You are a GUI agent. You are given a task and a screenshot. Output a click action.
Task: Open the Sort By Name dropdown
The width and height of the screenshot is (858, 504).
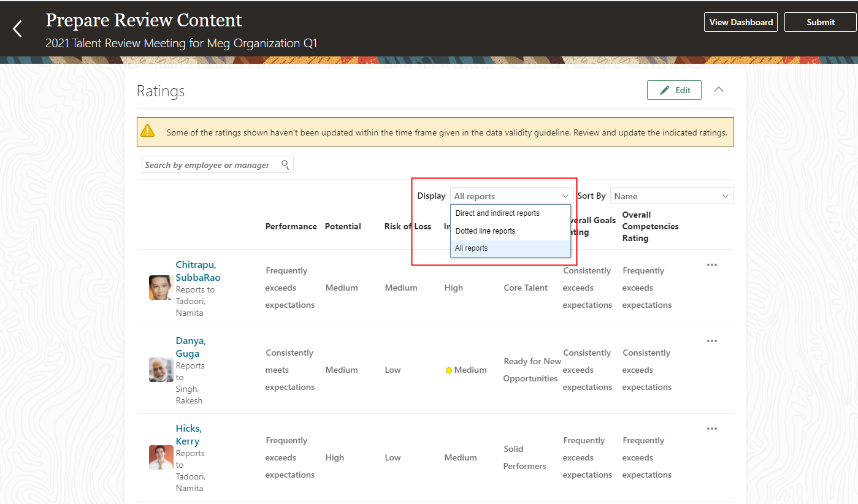coord(672,196)
